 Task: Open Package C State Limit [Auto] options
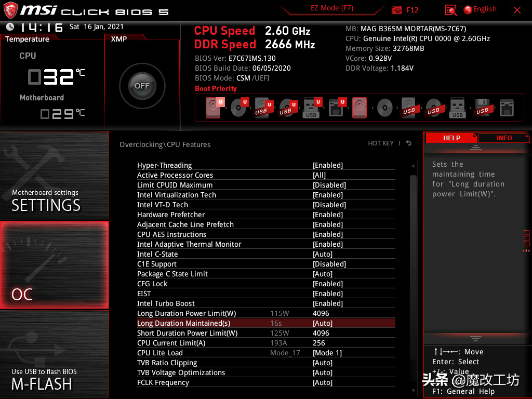click(322, 274)
